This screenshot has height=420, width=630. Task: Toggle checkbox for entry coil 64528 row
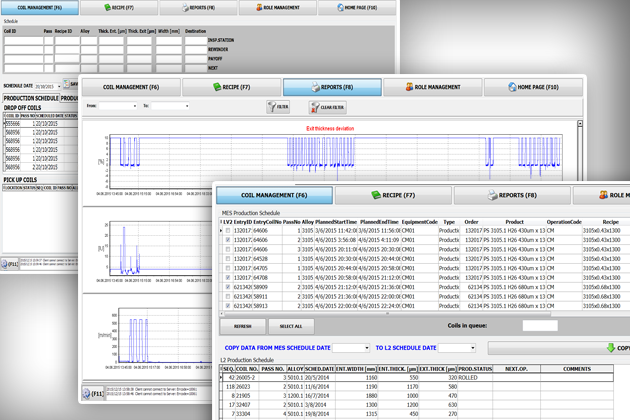click(229, 259)
